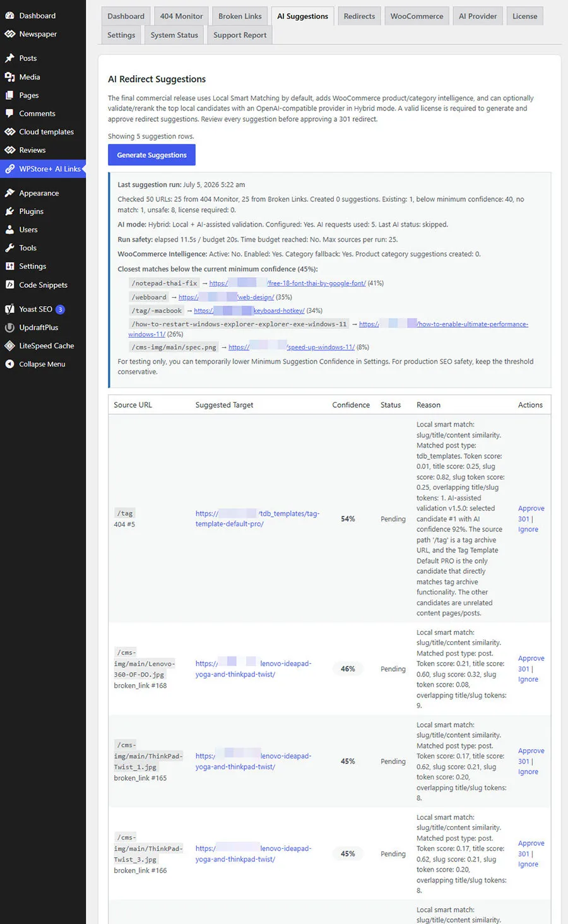This screenshot has height=924, width=568.
Task: Click the Appearance paintbrush icon
Action: click(9, 193)
